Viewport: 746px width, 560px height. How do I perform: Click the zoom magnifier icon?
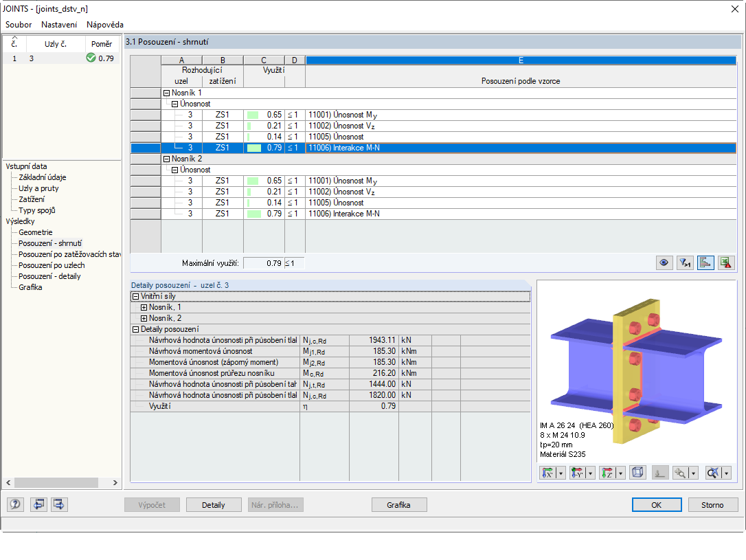pyautogui.click(x=680, y=473)
